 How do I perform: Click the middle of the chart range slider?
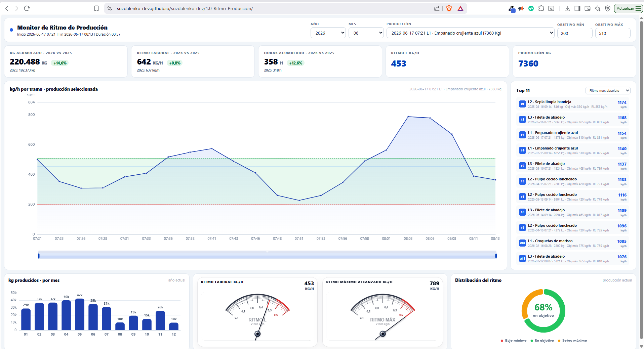point(267,255)
